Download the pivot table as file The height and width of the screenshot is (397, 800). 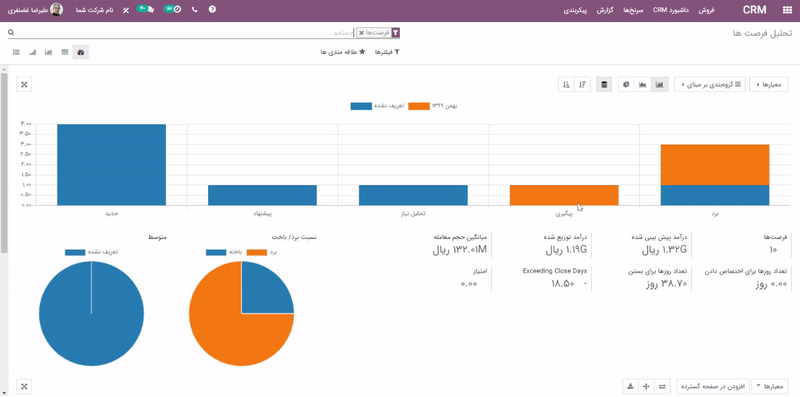(x=630, y=386)
